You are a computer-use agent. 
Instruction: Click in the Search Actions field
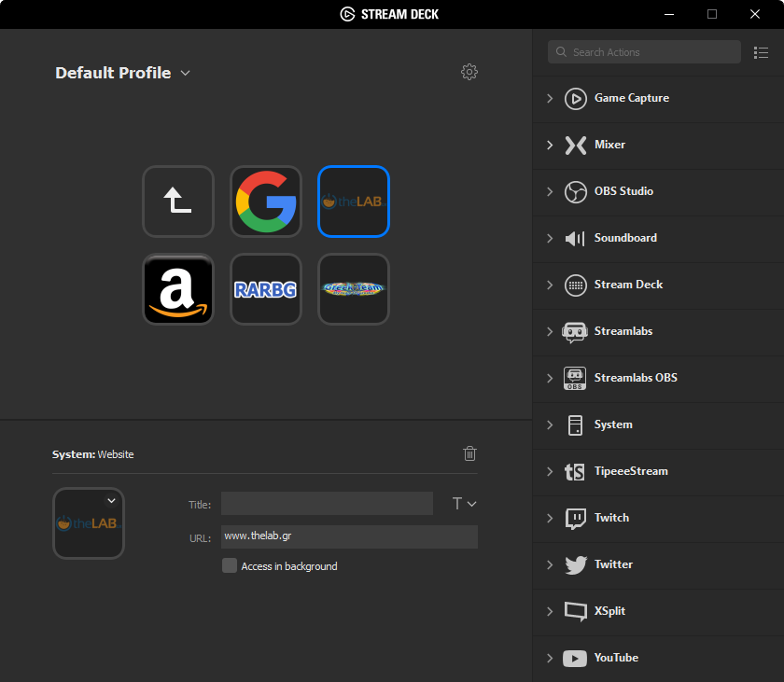(x=644, y=52)
